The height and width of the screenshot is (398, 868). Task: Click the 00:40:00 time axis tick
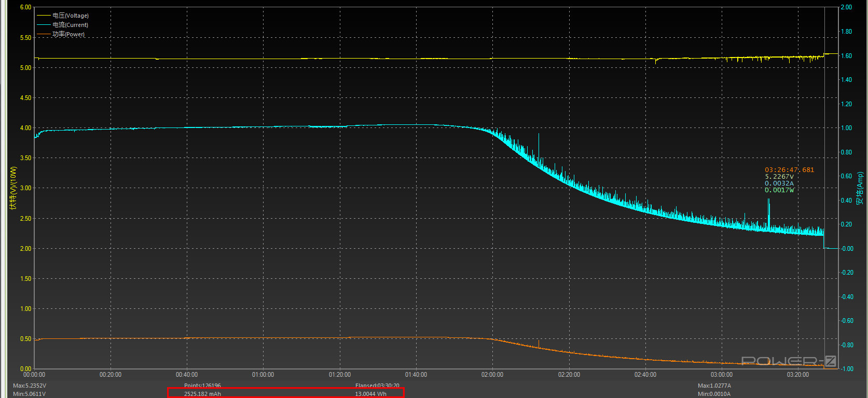pos(186,375)
